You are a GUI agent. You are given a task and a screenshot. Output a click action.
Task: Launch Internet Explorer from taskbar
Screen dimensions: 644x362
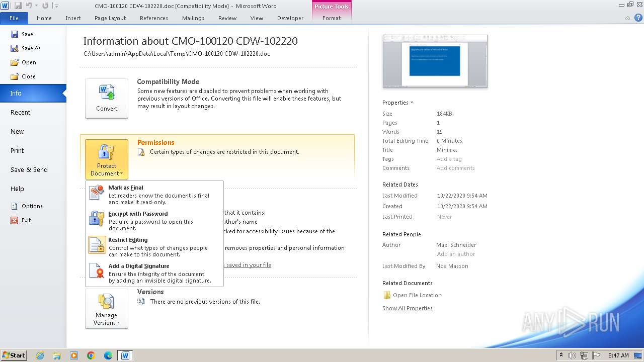pyautogui.click(x=40, y=355)
